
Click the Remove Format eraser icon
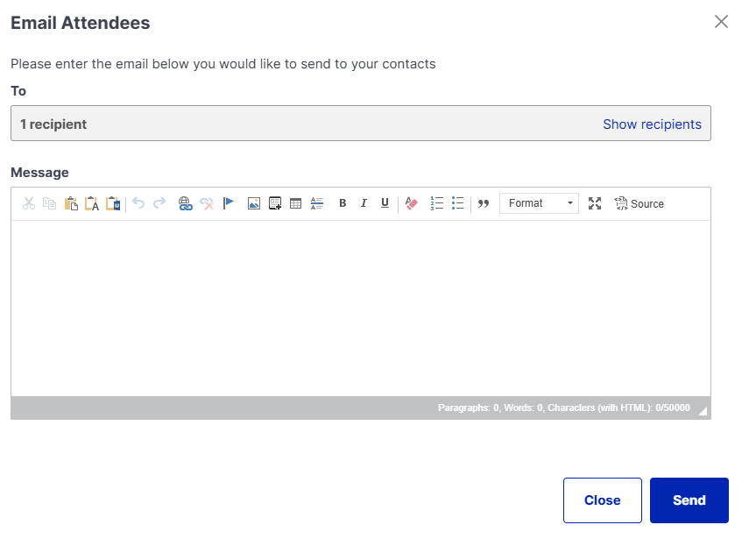tap(412, 203)
